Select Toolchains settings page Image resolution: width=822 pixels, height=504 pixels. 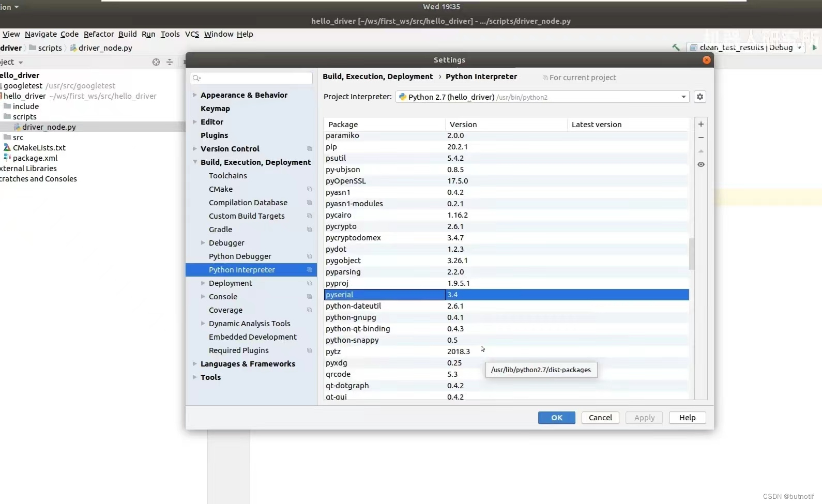[x=228, y=176]
